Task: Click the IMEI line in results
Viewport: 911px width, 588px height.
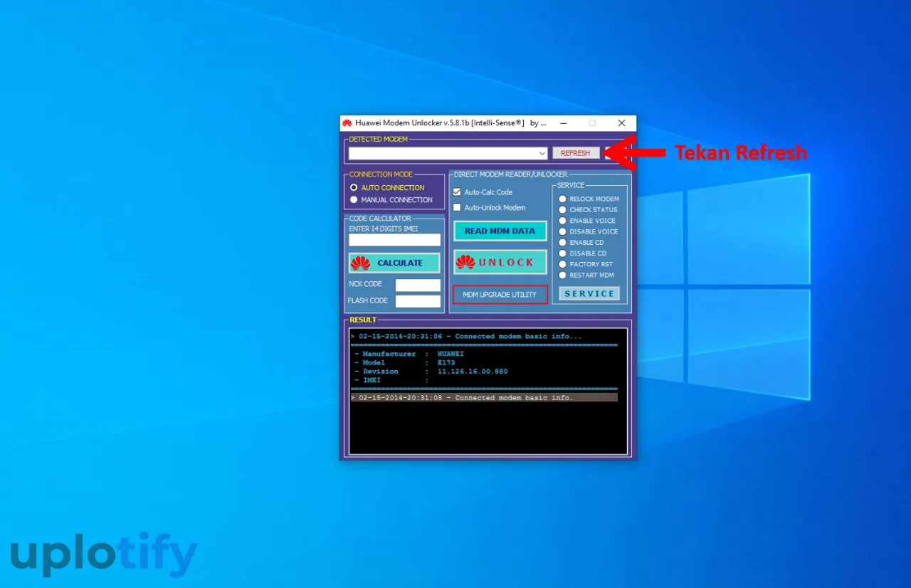Action: coord(391,380)
